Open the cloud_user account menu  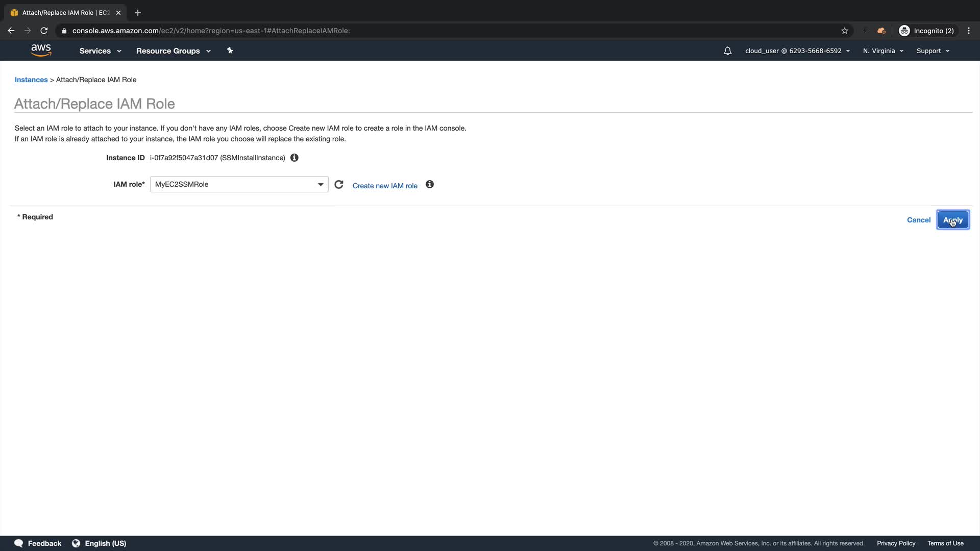click(797, 51)
